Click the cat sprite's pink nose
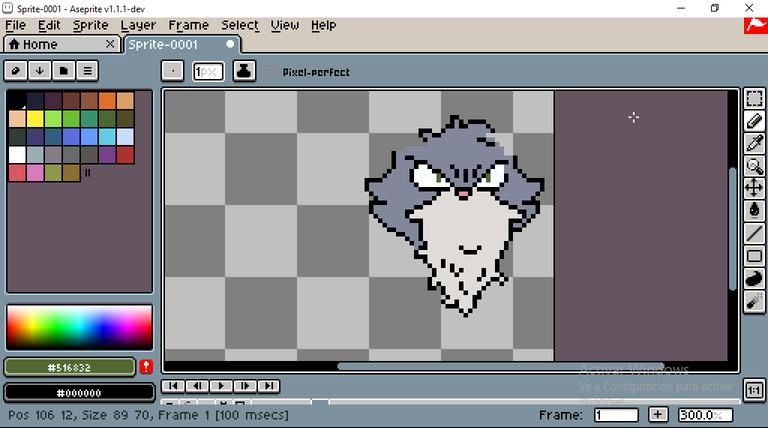Screen dimensions: 768x428 point(463,194)
